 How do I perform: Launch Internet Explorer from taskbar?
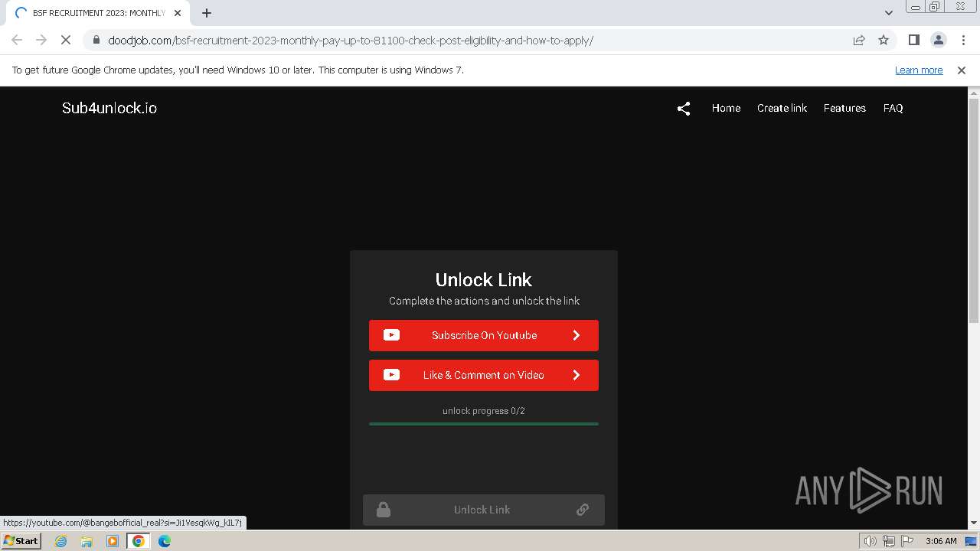tap(61, 541)
